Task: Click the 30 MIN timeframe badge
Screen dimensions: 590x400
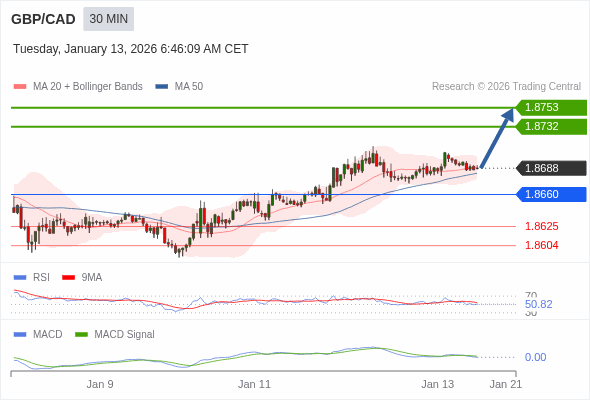Action: (x=108, y=19)
